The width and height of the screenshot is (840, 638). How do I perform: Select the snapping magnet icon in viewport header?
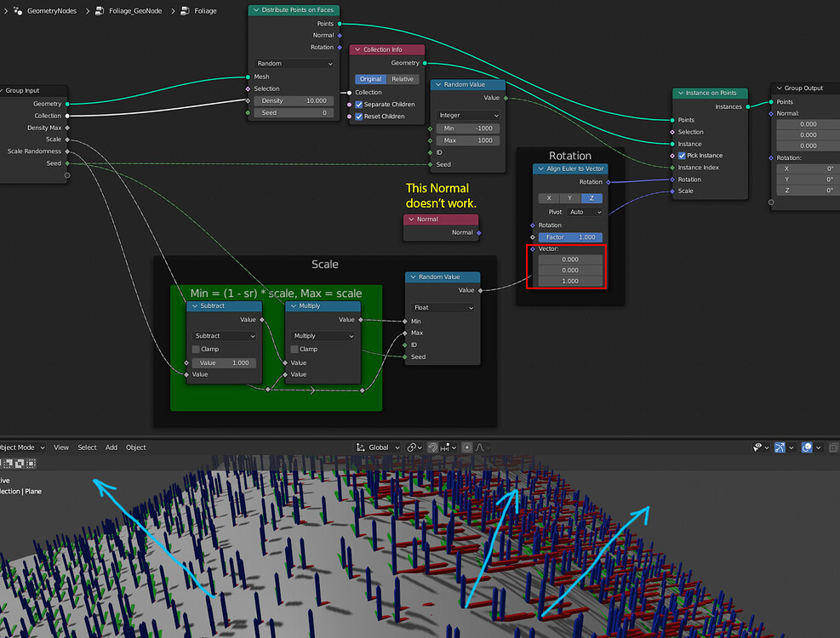431,447
